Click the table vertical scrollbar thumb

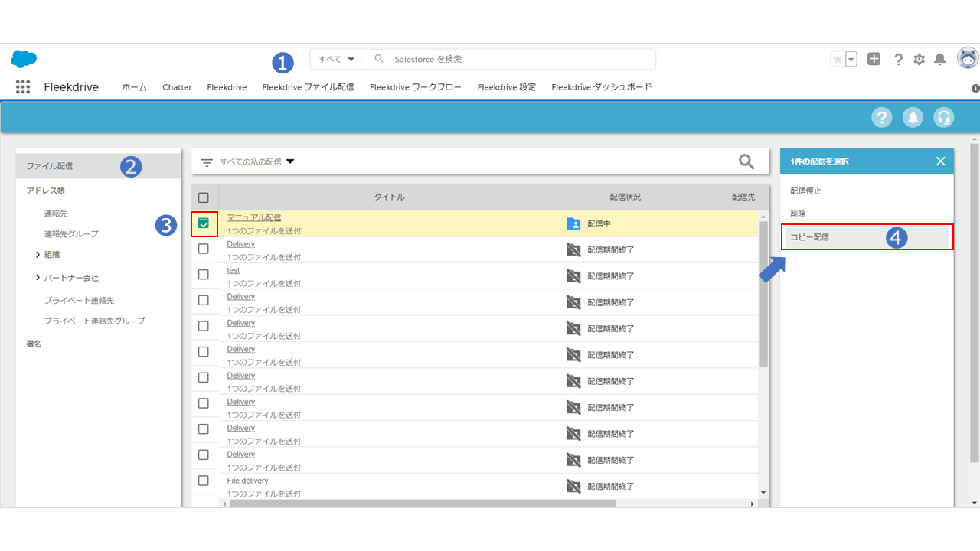coord(763,293)
